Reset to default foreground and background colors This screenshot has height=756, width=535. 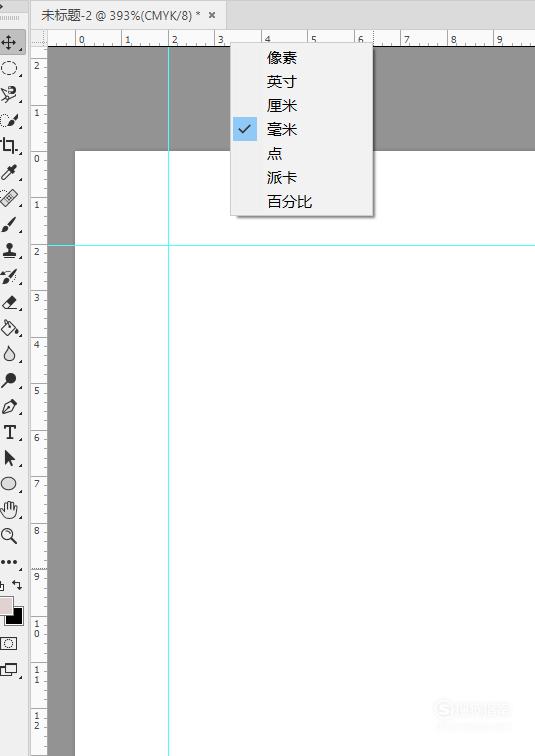[2, 585]
